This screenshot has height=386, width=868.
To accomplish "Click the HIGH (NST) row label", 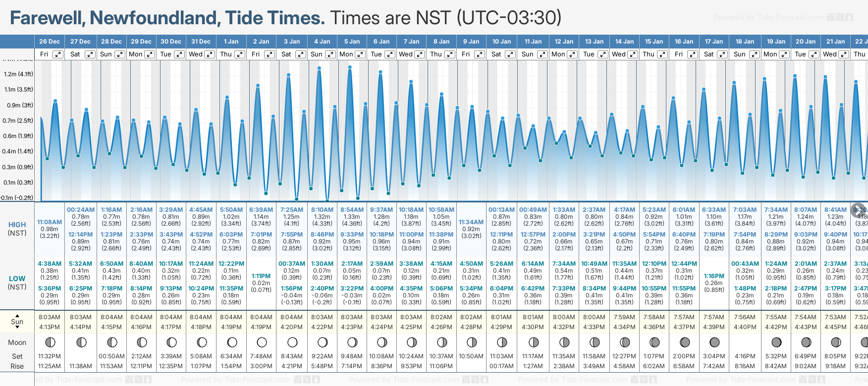I will pos(17,229).
